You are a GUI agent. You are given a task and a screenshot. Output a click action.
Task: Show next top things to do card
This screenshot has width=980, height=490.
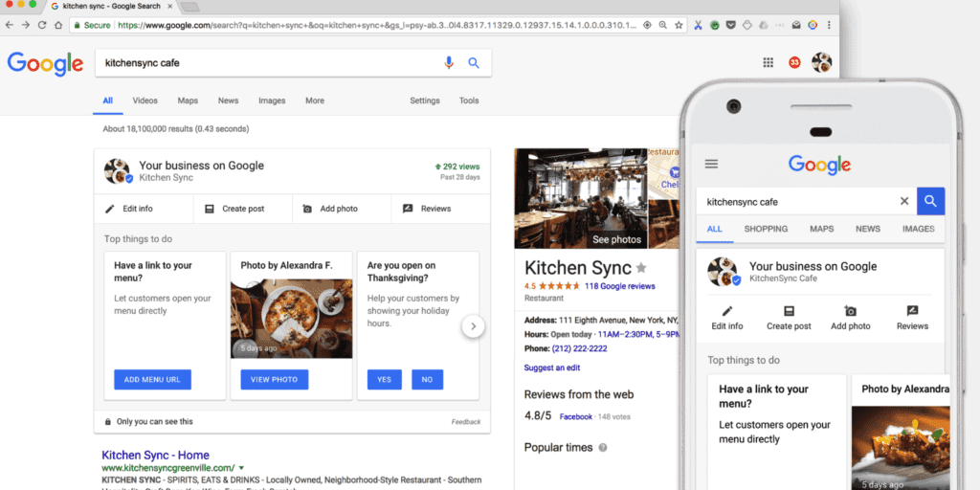pyautogui.click(x=473, y=326)
